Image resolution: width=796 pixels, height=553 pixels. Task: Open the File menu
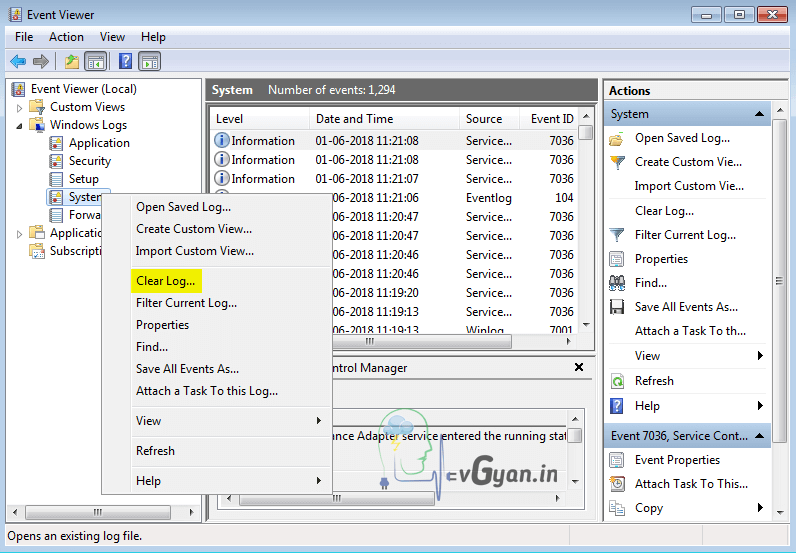point(24,37)
